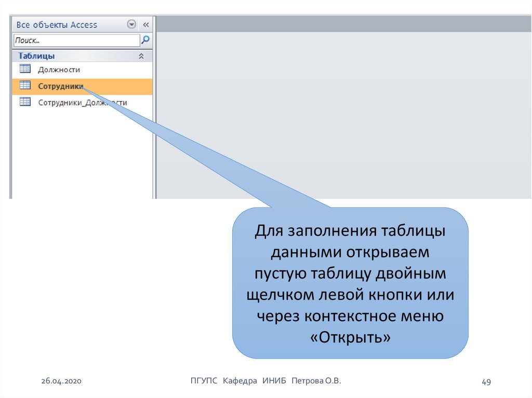Click the Должности table icon

tap(25, 69)
